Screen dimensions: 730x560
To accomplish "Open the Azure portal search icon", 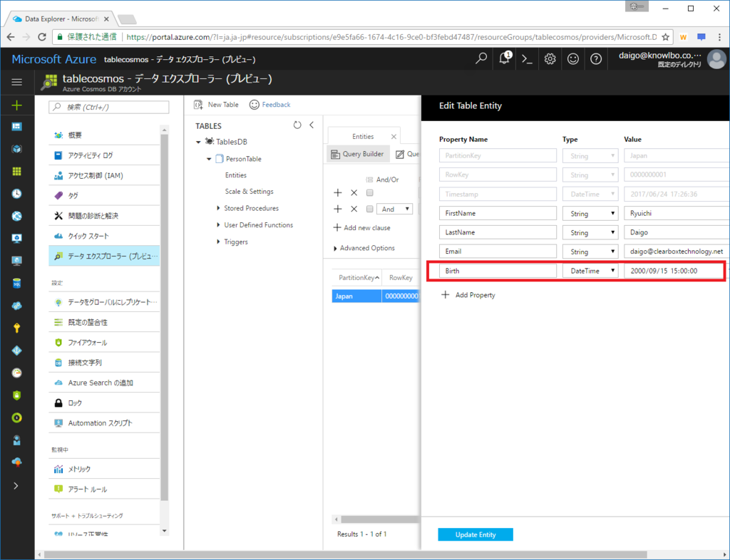I will pyautogui.click(x=481, y=58).
